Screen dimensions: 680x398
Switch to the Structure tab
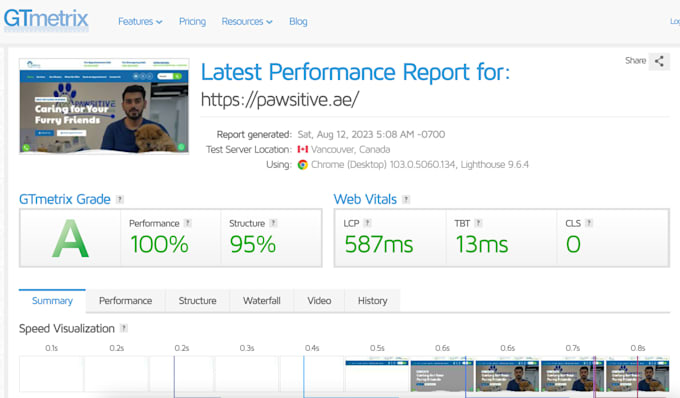coord(197,300)
